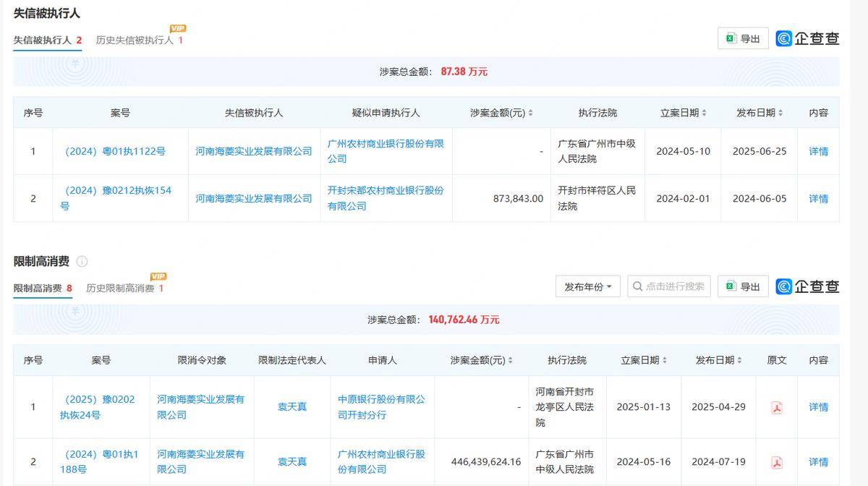Click the Excel icon in the 失信被执行人 section's 导出 button
Image resolution: width=868 pixels, height=486 pixels.
coord(731,38)
